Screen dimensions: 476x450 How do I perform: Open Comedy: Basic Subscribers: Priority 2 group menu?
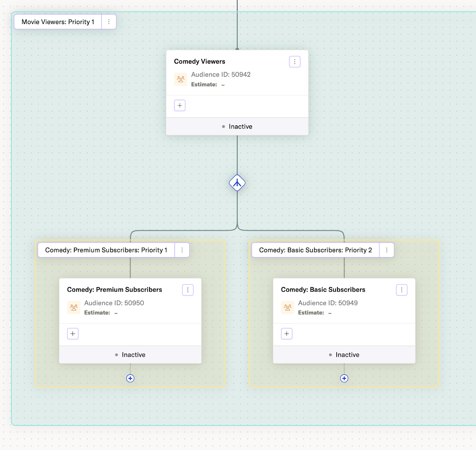386,250
